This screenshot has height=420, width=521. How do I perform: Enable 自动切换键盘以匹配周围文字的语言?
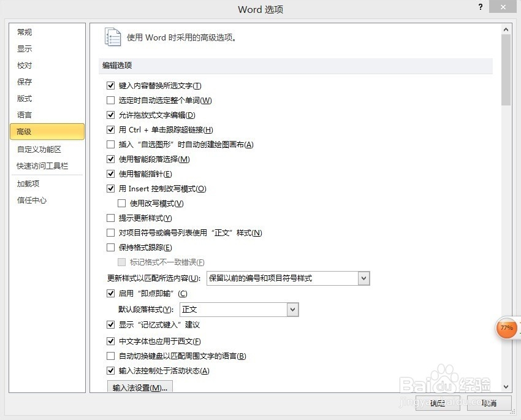pyautogui.click(x=111, y=356)
